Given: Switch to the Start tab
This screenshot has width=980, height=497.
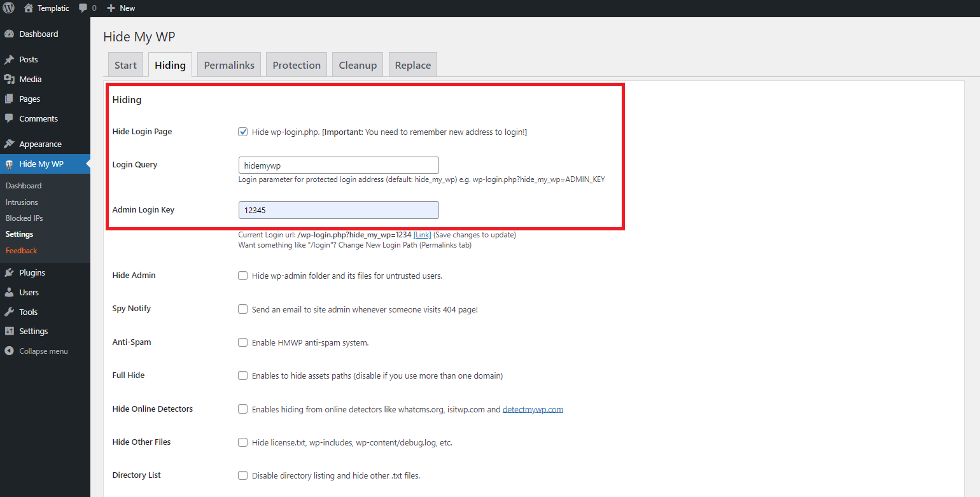Looking at the screenshot, I should pyautogui.click(x=125, y=65).
